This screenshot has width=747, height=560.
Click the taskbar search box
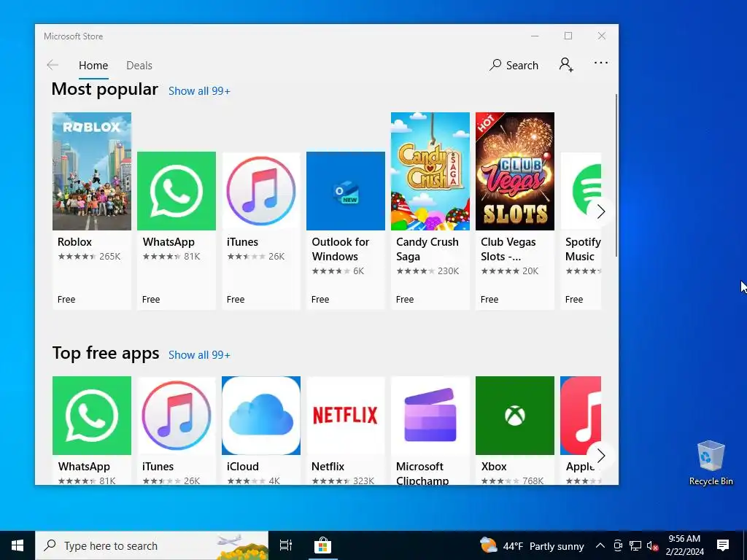pyautogui.click(x=152, y=545)
